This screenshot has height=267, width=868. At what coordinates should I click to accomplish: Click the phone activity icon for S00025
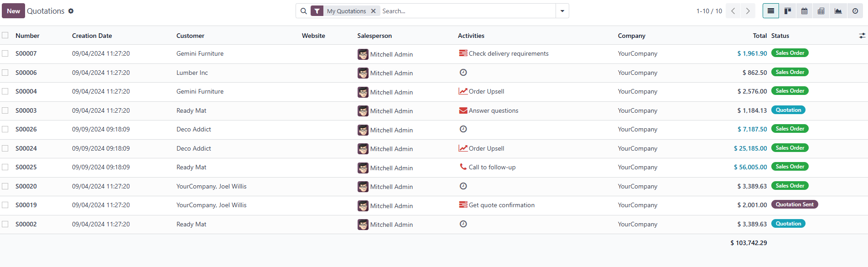[463, 167]
